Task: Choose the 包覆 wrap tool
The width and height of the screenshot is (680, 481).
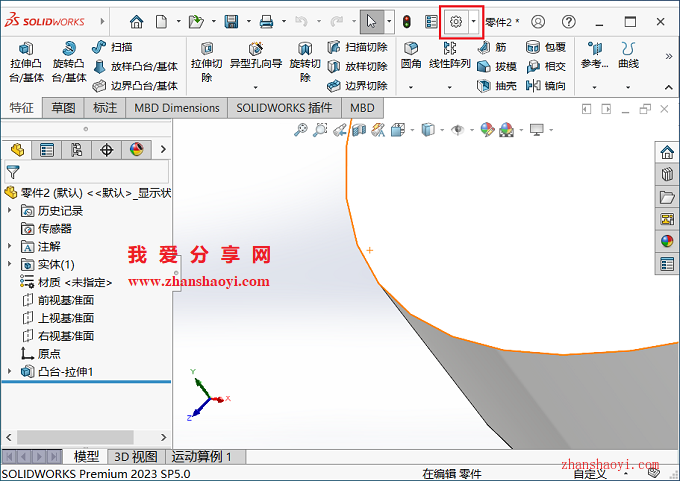Action: [x=546, y=47]
